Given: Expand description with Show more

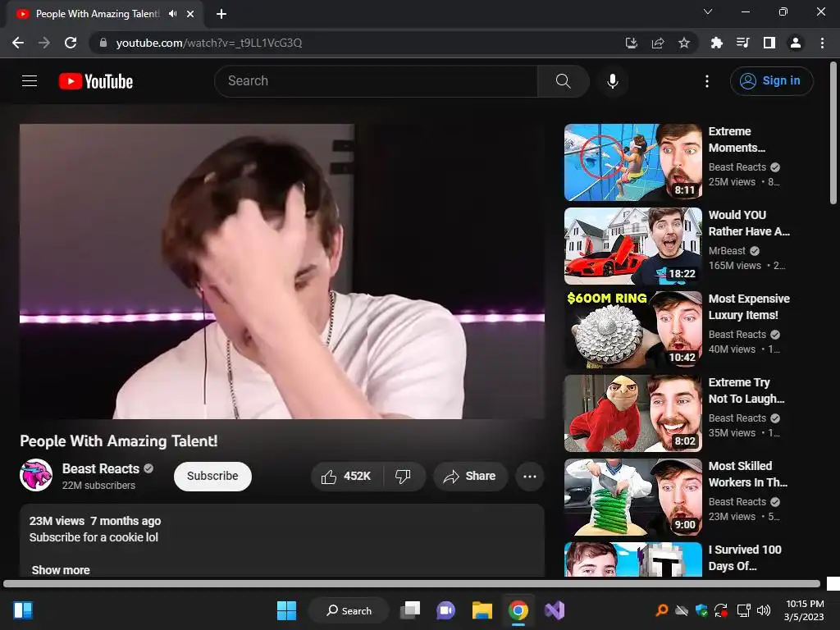Looking at the screenshot, I should (x=61, y=570).
